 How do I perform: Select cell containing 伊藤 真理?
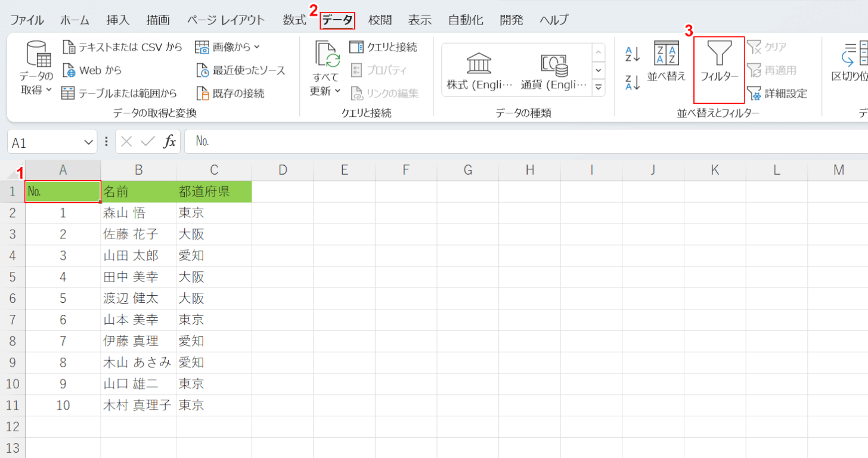[x=138, y=341]
